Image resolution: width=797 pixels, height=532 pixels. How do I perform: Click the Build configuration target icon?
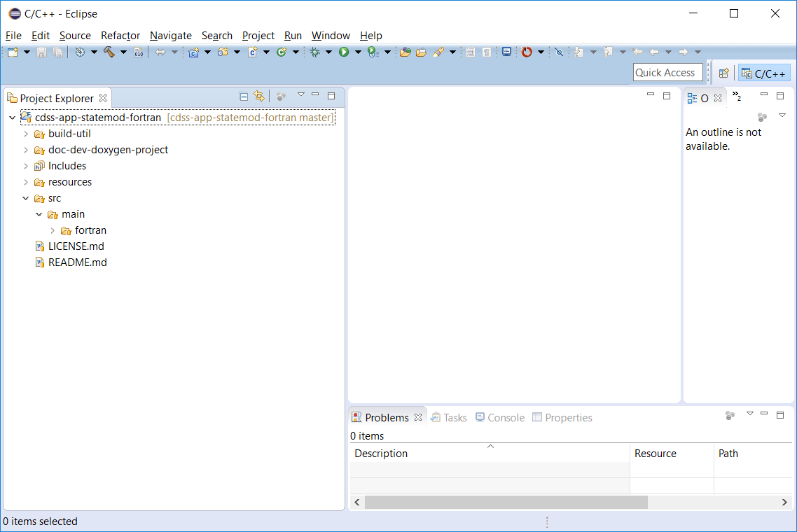(80, 52)
